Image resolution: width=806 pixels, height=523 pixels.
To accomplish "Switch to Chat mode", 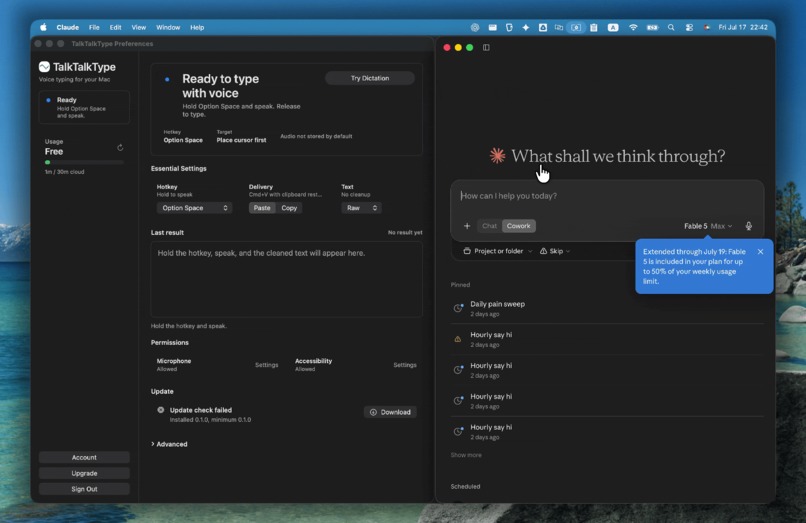I will coord(489,226).
